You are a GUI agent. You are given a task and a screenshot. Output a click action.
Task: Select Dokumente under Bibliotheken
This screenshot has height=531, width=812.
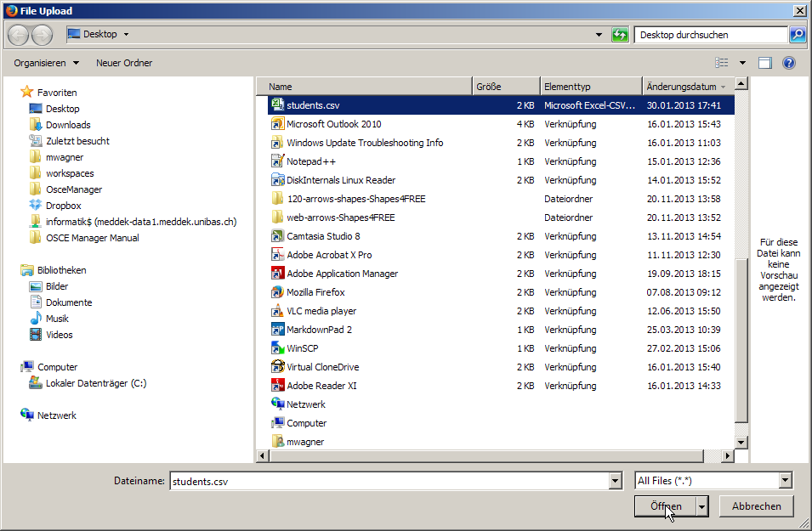[x=69, y=302]
